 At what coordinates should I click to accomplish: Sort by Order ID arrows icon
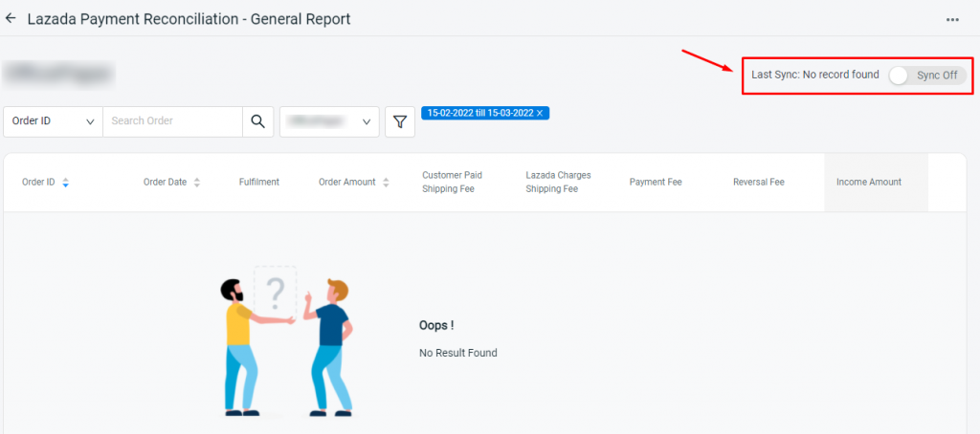point(66,183)
